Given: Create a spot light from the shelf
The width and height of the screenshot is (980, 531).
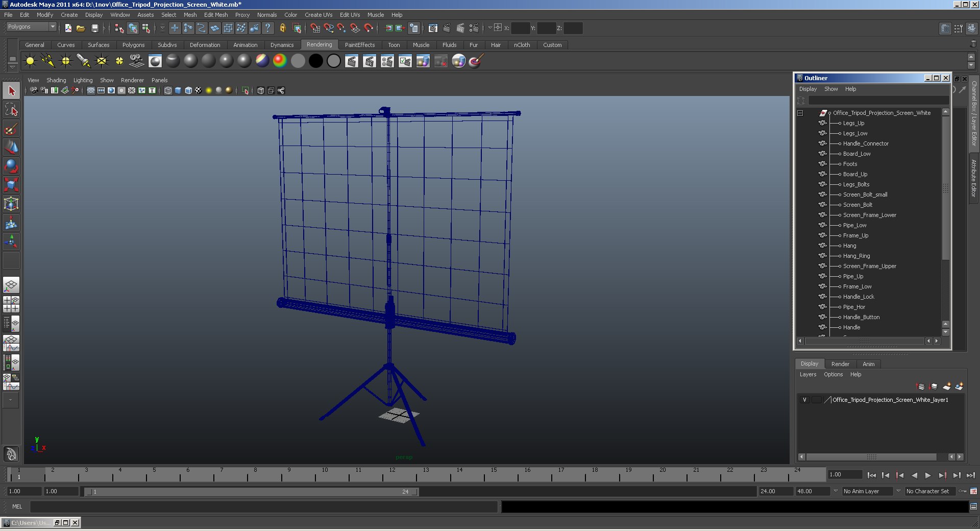Looking at the screenshot, I should coord(84,61).
